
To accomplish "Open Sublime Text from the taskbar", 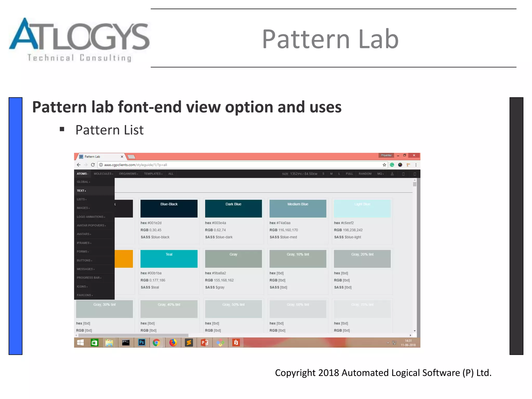I will pos(189,343).
